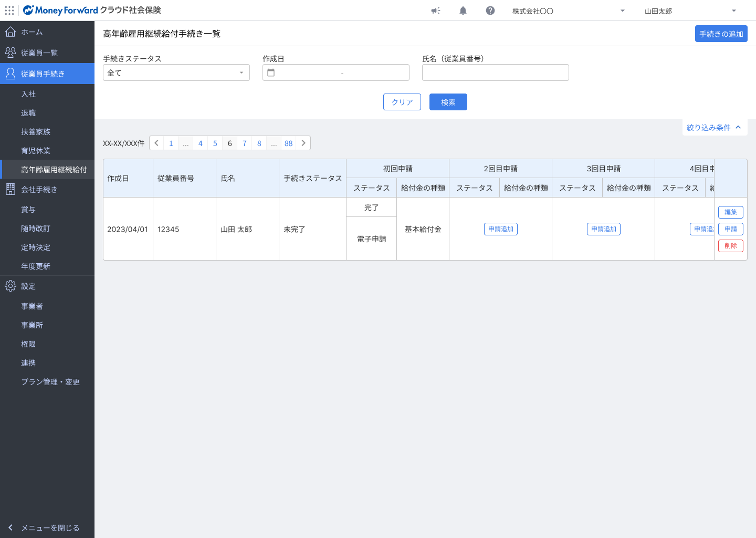This screenshot has height=538, width=756.
Task: Click the 電子申請 cell
Action: click(372, 239)
